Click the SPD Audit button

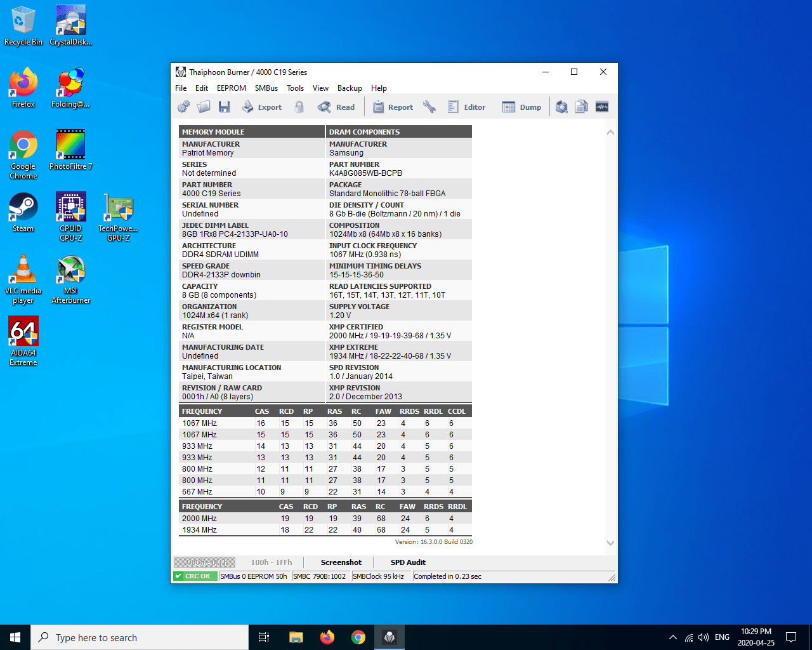408,562
